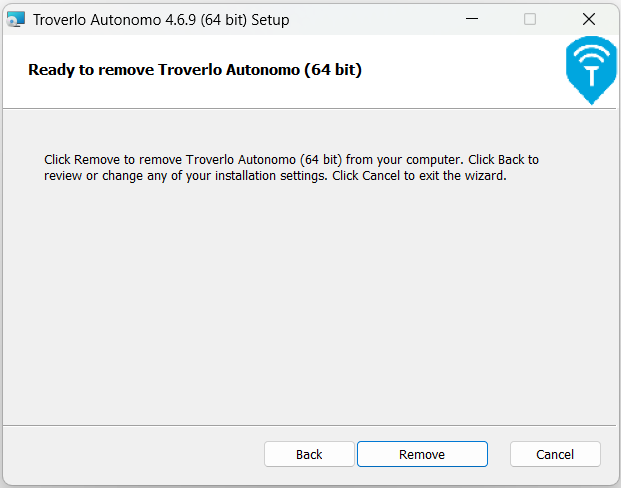Click the 'Ready to remove' bold heading
Viewport: 621px width, 488px height.
pos(110,70)
